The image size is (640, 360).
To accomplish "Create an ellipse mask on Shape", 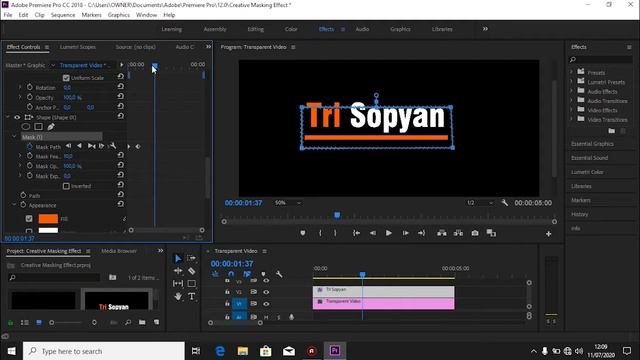I will 26,127.
